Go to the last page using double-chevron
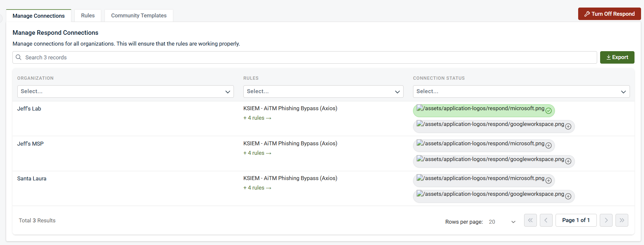The image size is (644, 245). (621, 220)
